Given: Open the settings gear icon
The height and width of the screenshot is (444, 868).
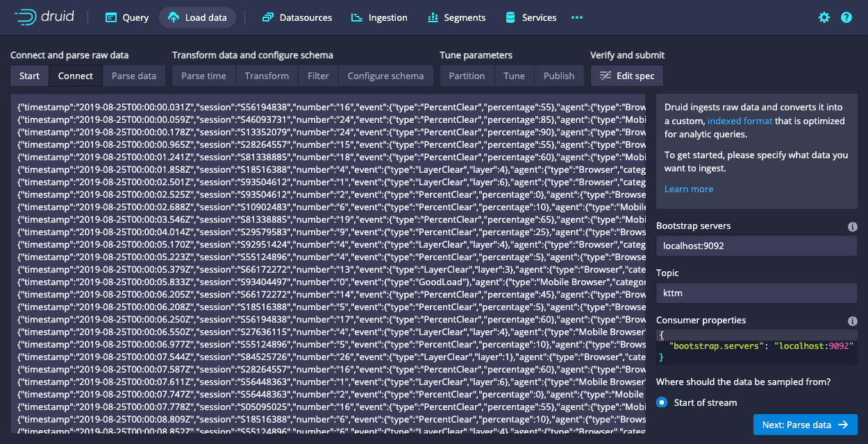Looking at the screenshot, I should tap(824, 17).
